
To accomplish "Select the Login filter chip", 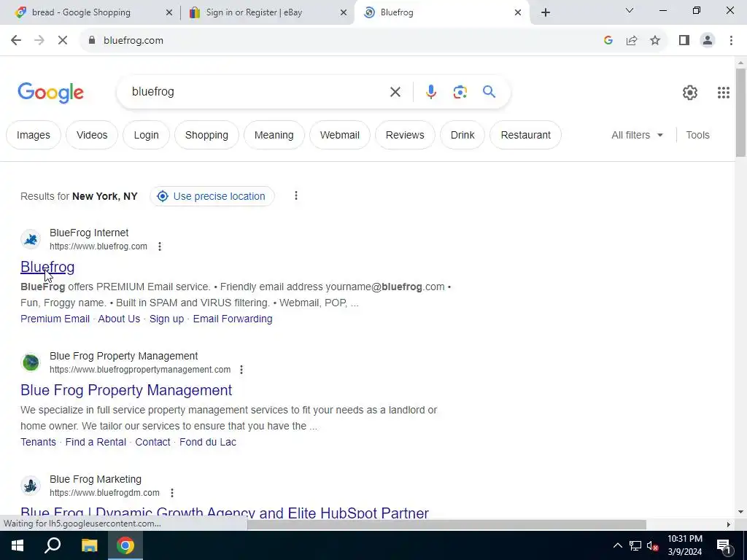I will [146, 135].
